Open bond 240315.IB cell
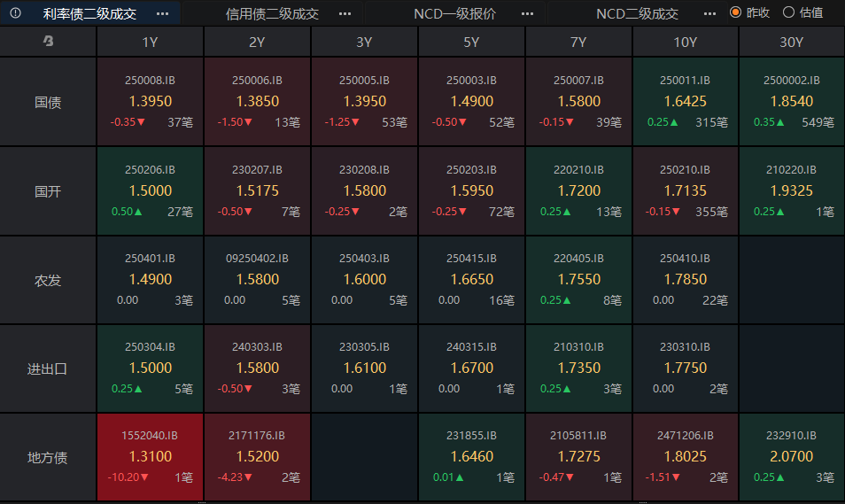 click(x=471, y=369)
